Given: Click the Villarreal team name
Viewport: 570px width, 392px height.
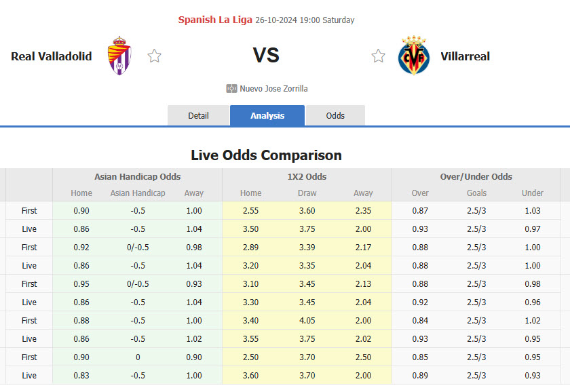Looking at the screenshot, I should pyautogui.click(x=465, y=56).
